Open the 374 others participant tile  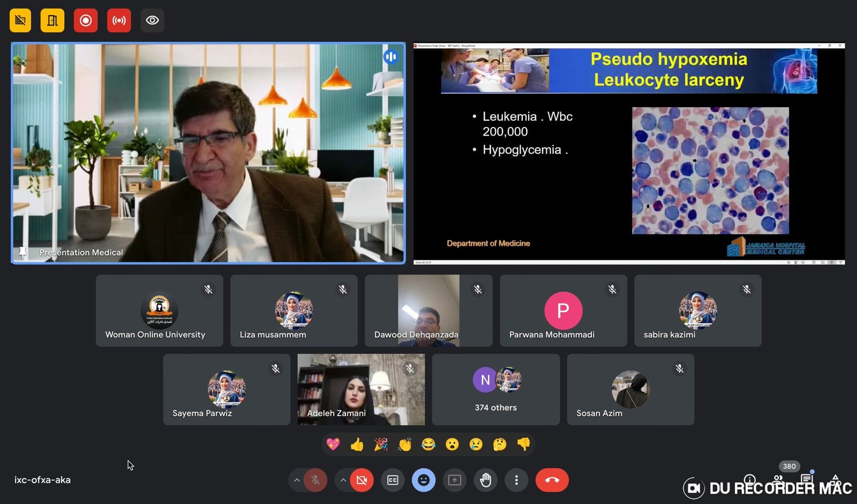click(x=495, y=389)
